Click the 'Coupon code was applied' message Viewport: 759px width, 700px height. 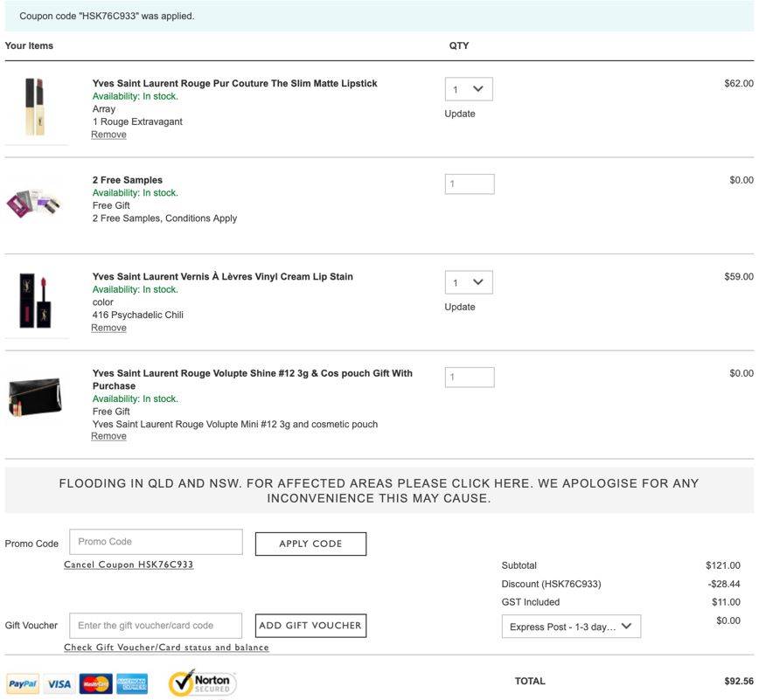tap(107, 16)
